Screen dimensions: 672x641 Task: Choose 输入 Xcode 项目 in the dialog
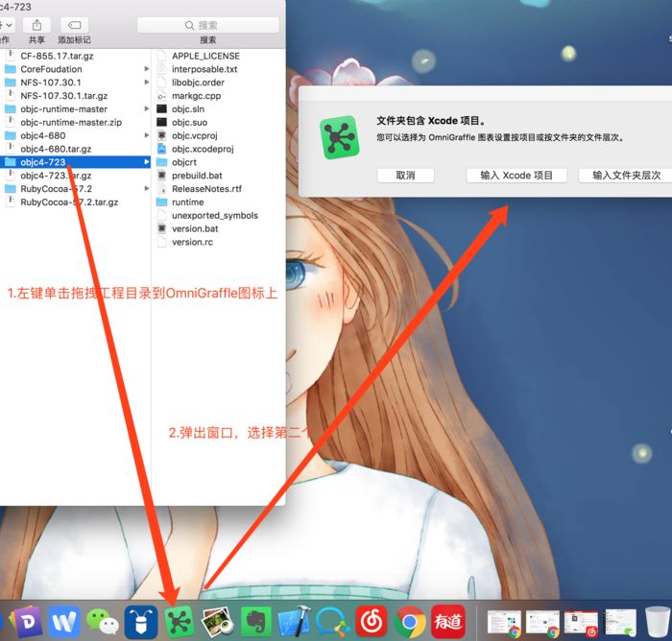(x=516, y=176)
